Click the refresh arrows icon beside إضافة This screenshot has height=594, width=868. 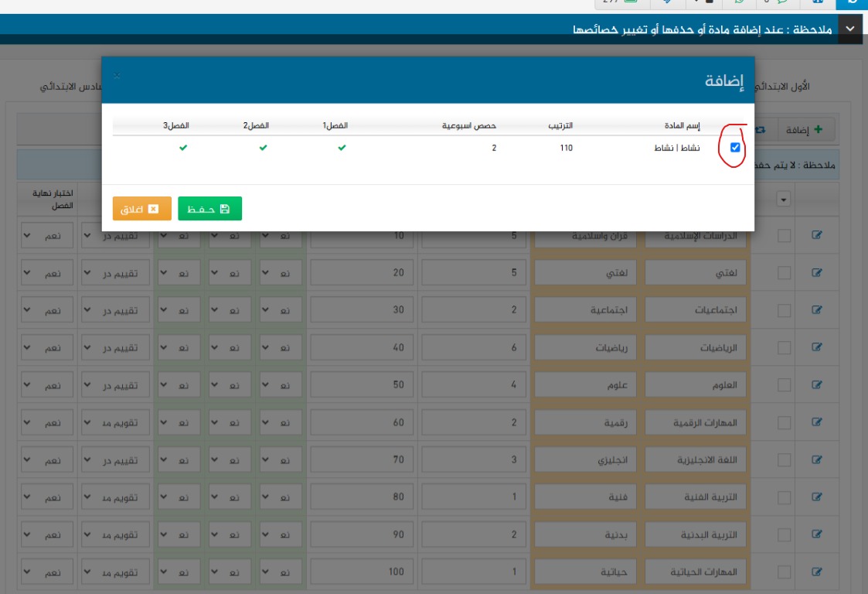click(761, 130)
